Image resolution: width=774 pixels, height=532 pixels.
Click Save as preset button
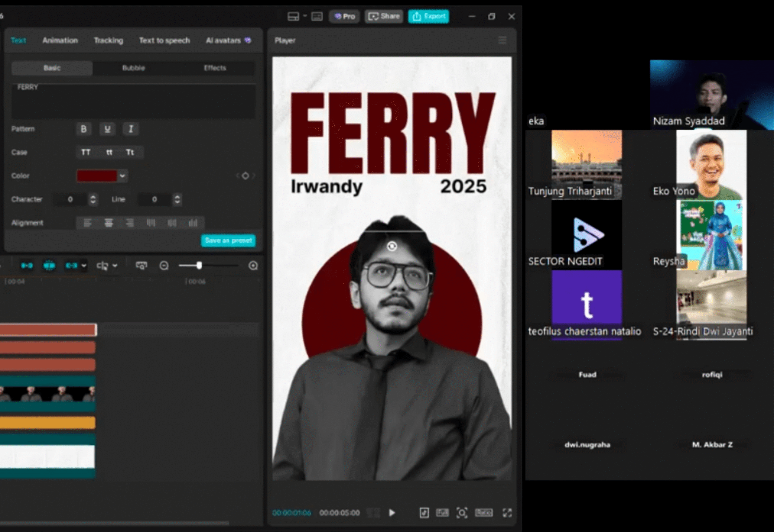[228, 240]
